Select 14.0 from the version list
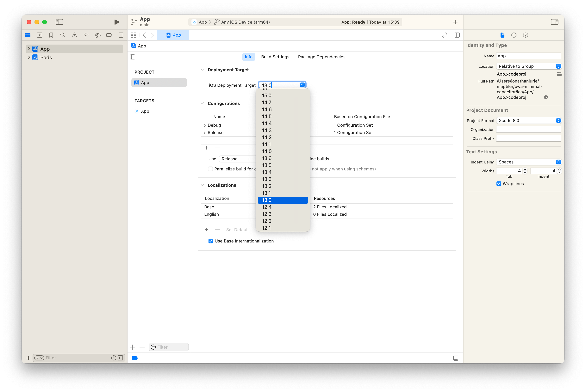 tap(267, 151)
